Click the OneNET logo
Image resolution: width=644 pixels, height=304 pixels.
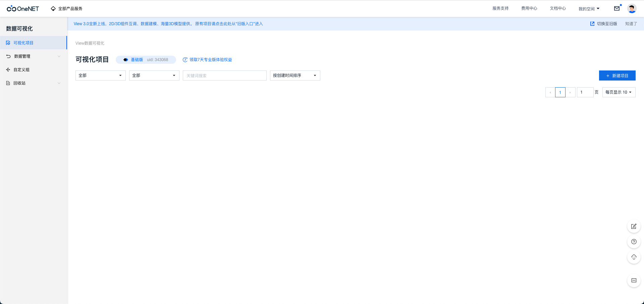point(23,9)
